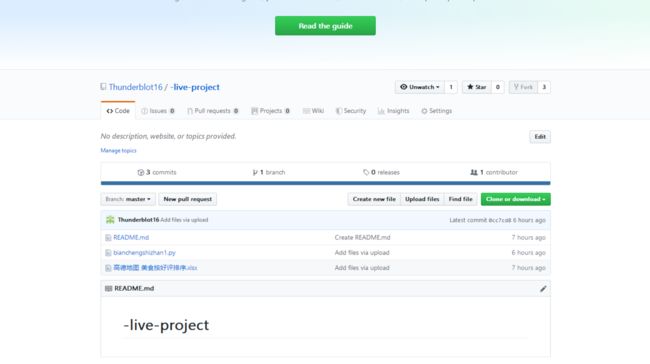Open the -live-project repository link
This screenshot has height=364, width=650.
pyautogui.click(x=195, y=87)
